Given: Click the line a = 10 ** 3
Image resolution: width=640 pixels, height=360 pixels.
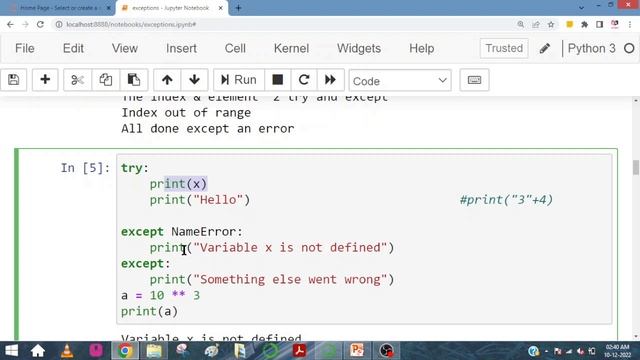Looking at the screenshot, I should click(160, 296).
